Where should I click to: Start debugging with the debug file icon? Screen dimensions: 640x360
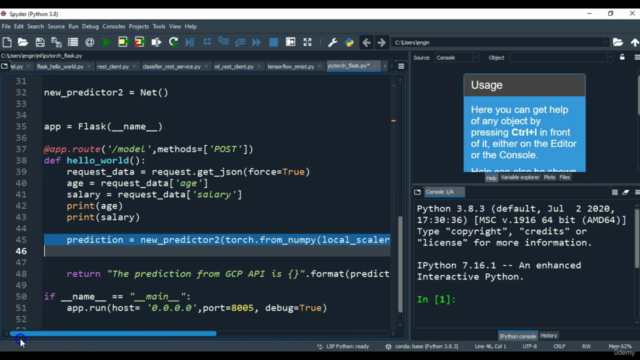point(190,42)
